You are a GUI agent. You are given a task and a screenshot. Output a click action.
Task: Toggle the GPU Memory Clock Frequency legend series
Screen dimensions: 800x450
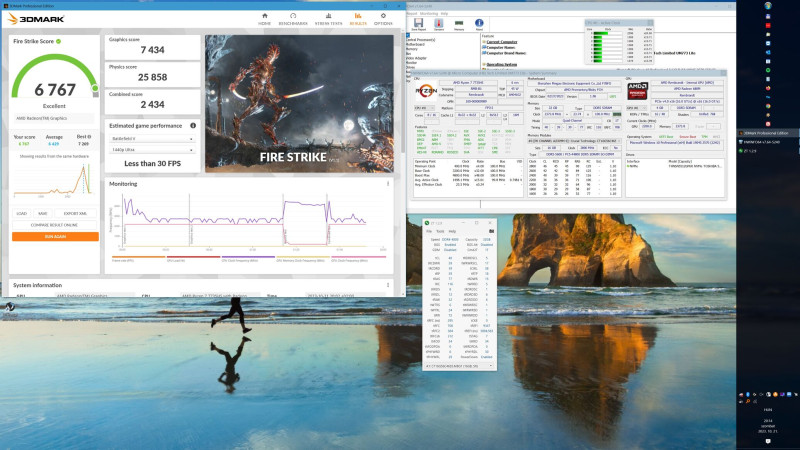click(303, 259)
